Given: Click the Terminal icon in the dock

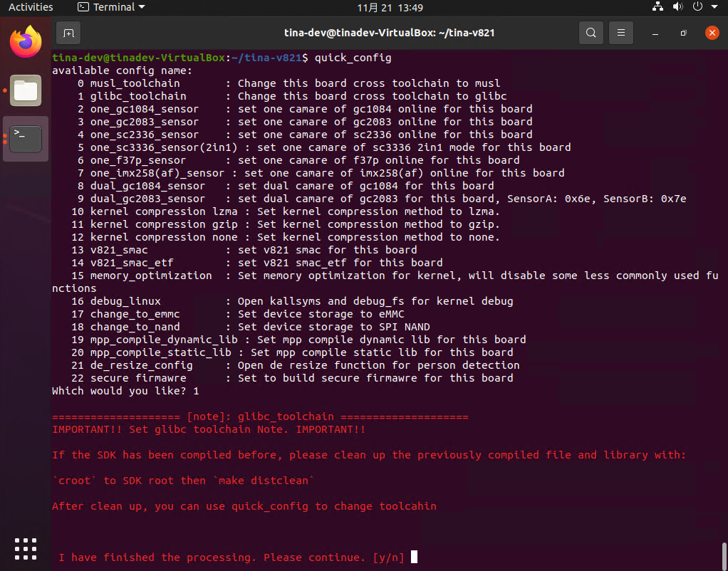Looking at the screenshot, I should [x=26, y=138].
